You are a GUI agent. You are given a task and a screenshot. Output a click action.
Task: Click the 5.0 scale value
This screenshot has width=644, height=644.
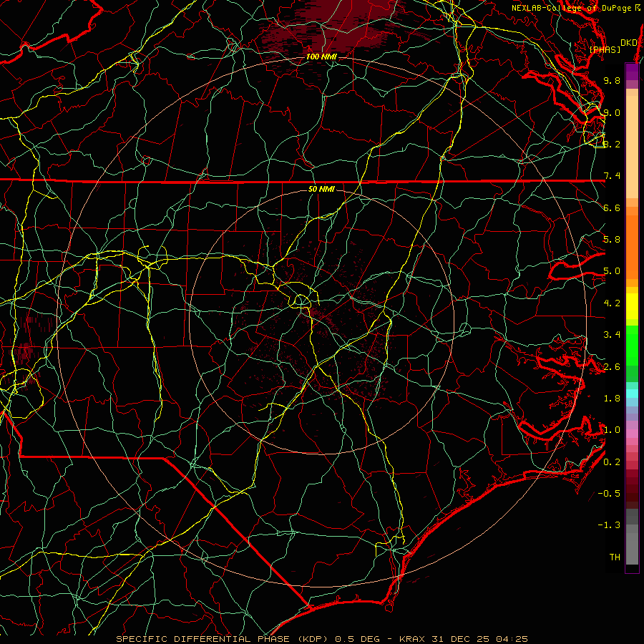(x=612, y=271)
